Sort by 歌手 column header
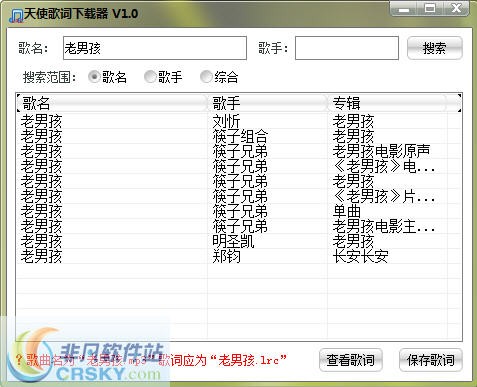 coord(267,103)
